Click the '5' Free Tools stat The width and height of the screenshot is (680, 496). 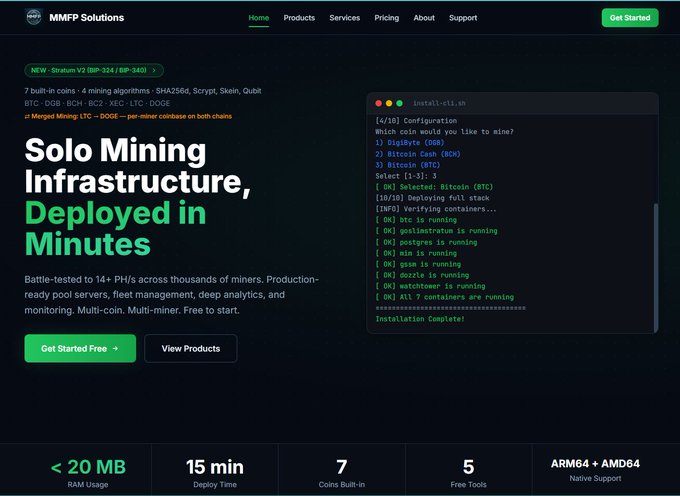tap(468, 473)
